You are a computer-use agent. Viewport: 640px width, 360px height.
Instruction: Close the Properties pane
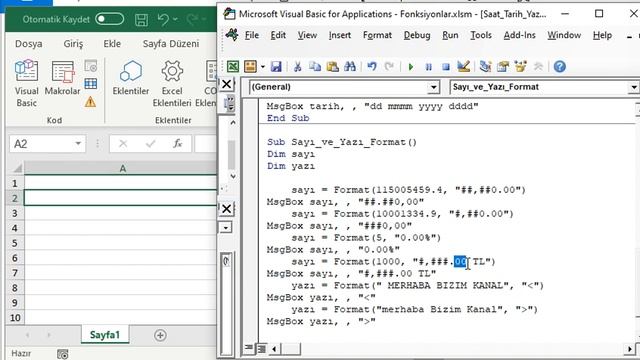pyautogui.click(x=226, y=209)
